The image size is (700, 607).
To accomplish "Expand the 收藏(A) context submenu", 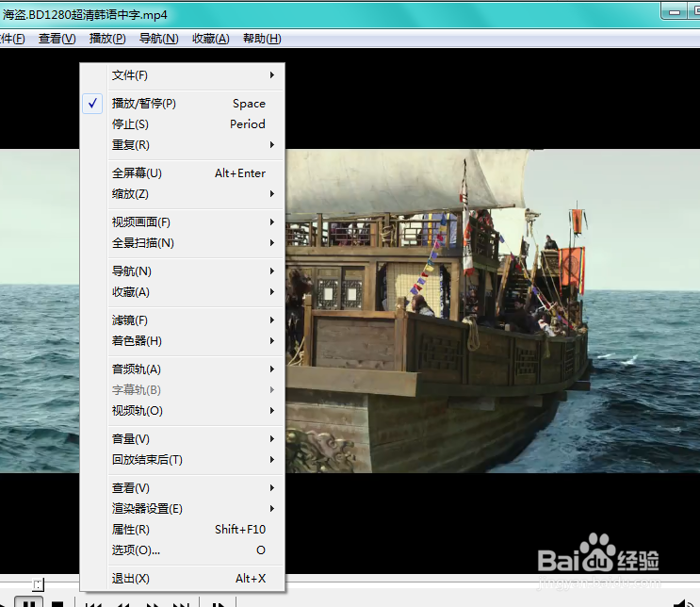I will click(182, 292).
